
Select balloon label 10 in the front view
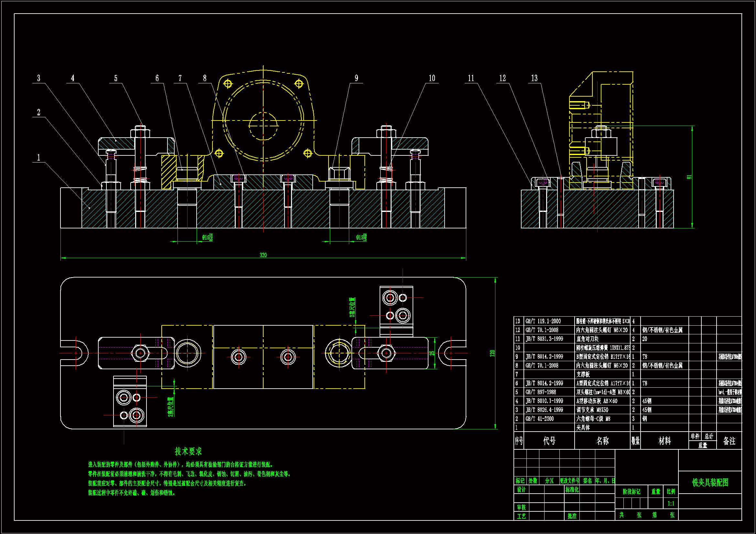[x=432, y=78]
